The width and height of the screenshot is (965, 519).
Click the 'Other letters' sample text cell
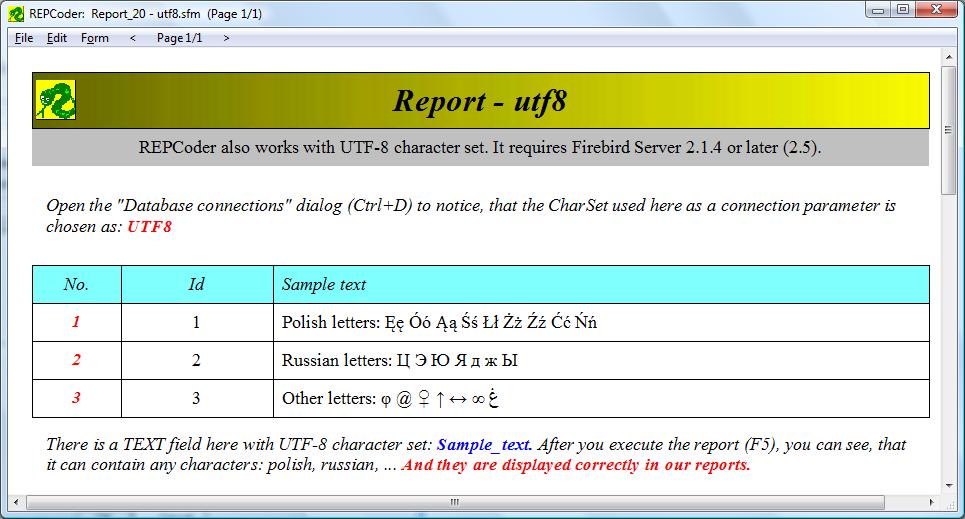pos(601,398)
